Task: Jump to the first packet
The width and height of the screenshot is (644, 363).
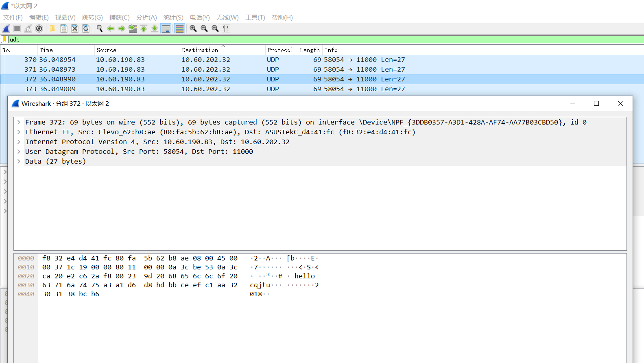Action: (144, 28)
